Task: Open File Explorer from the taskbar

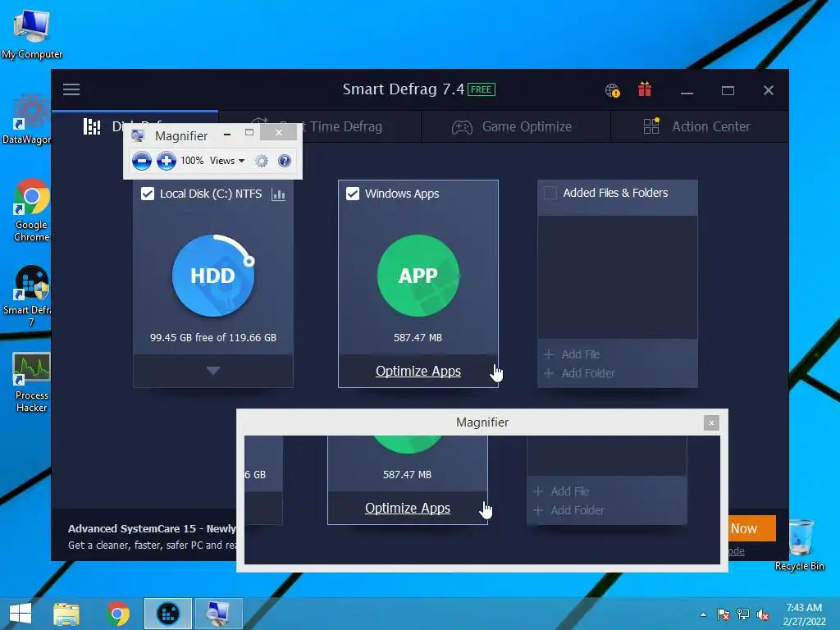Action: point(66,614)
